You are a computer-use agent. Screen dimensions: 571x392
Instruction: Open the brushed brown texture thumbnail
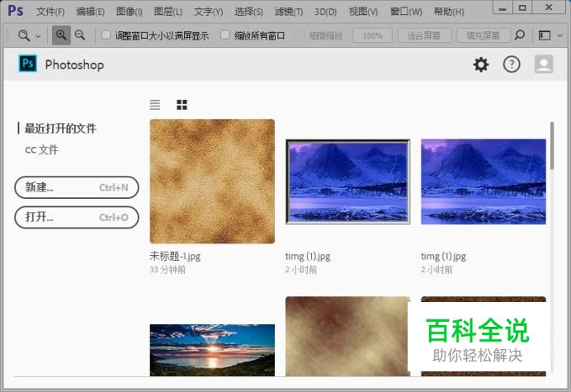coord(347,336)
